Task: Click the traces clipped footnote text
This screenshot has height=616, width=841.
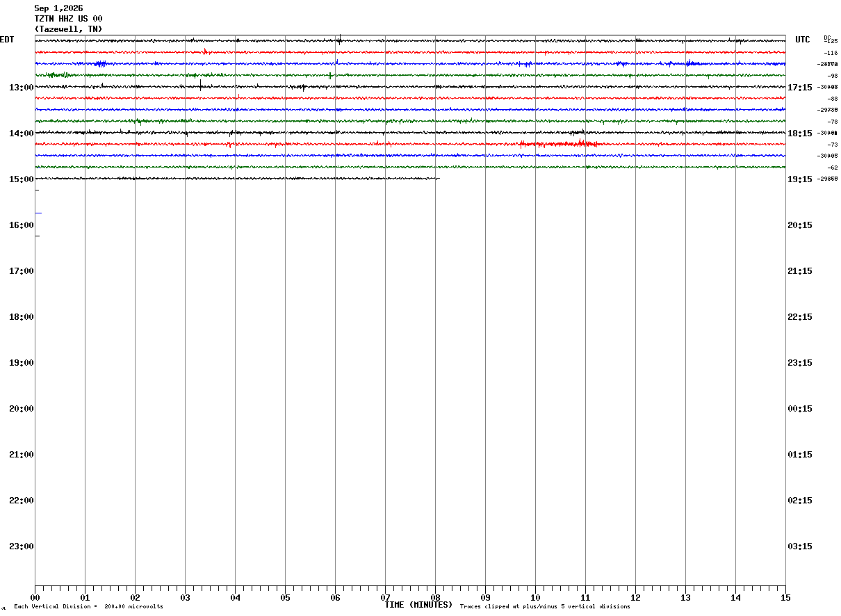Action: coord(545,607)
